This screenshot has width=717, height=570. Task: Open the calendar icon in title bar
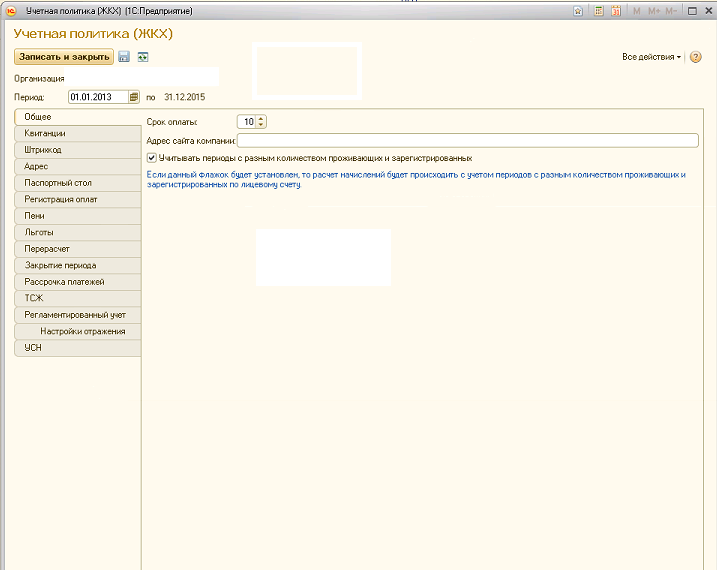[x=616, y=10]
